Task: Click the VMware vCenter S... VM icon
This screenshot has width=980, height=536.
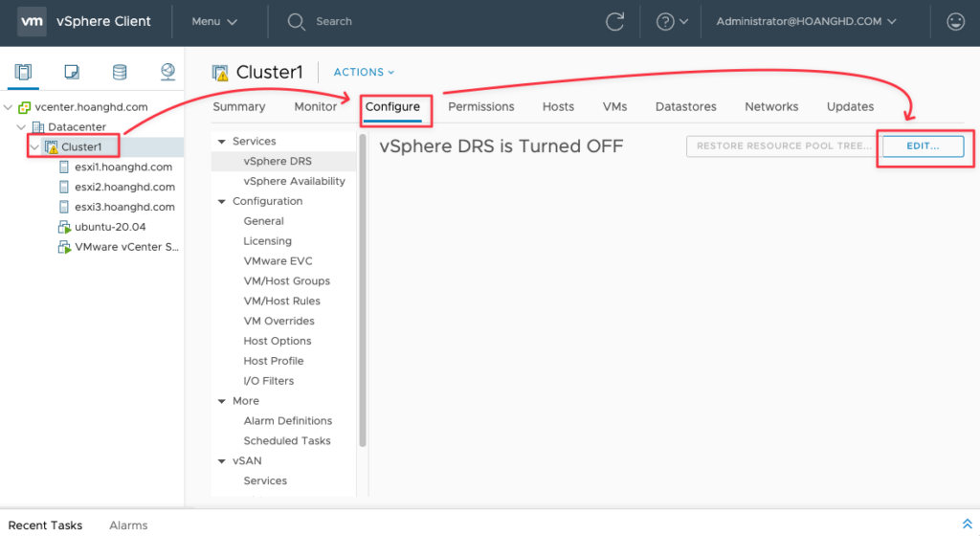Action: [x=64, y=247]
